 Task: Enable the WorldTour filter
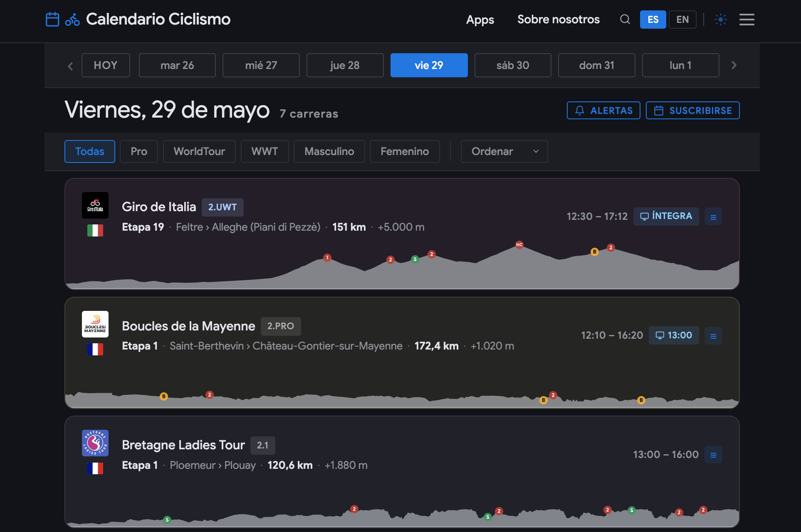pos(199,151)
